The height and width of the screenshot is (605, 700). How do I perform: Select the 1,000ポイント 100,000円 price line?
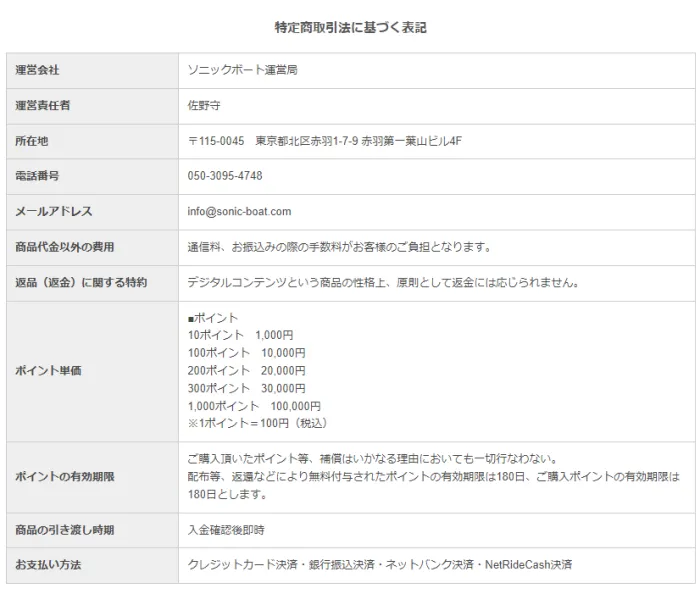click(254, 406)
